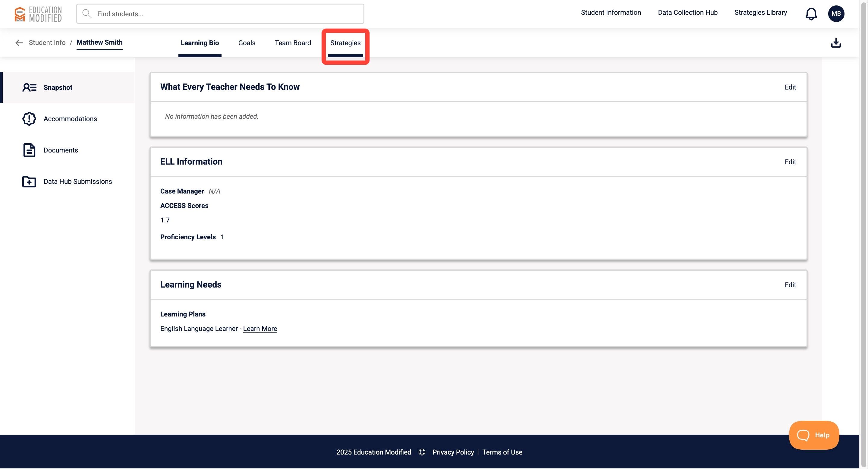The width and height of the screenshot is (868, 469).
Task: Click the English Language Learner Learn More link
Action: [260, 329]
